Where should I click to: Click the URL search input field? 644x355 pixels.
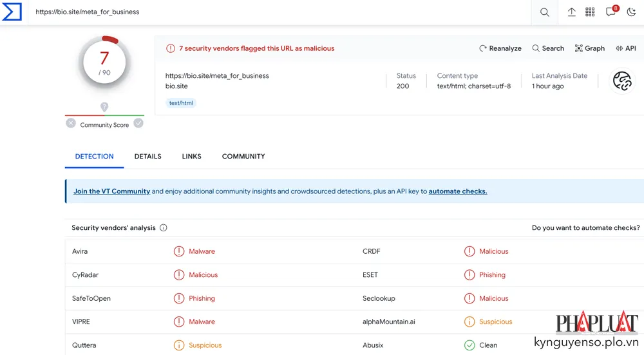(277, 12)
